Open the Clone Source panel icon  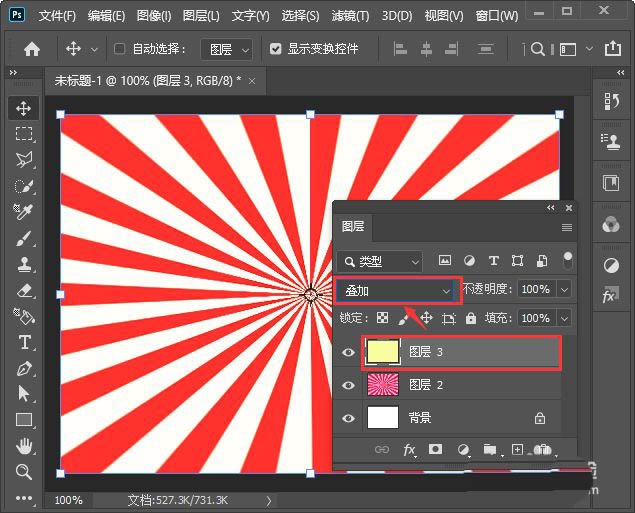click(611, 142)
